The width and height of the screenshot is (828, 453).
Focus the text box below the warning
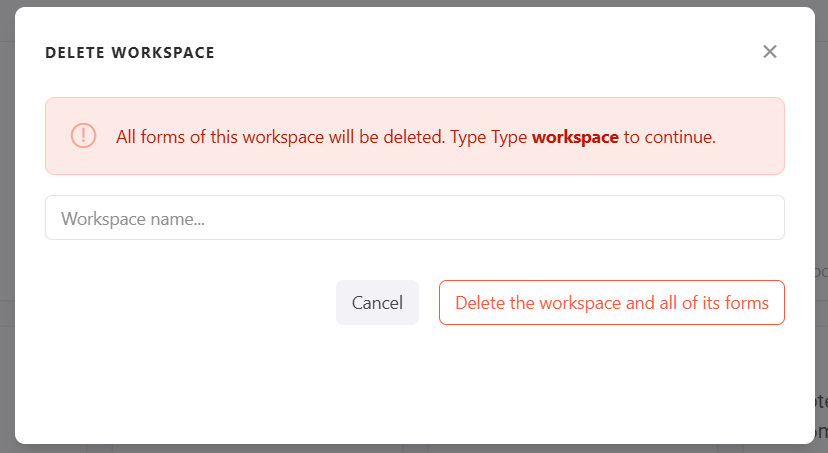[414, 218]
